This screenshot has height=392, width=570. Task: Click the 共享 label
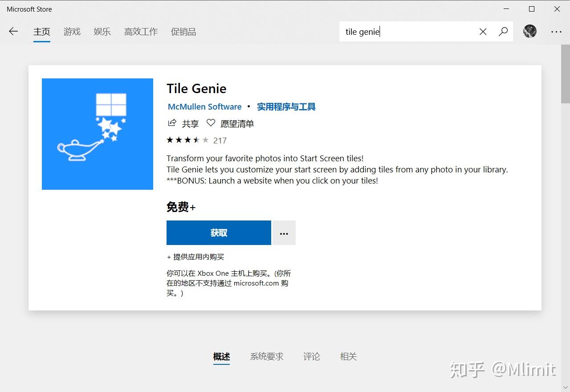click(x=191, y=123)
